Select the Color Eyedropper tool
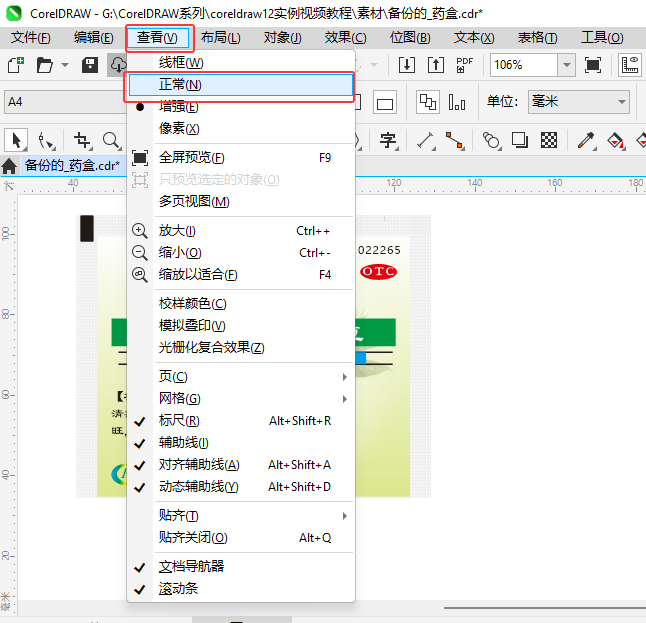 click(586, 141)
